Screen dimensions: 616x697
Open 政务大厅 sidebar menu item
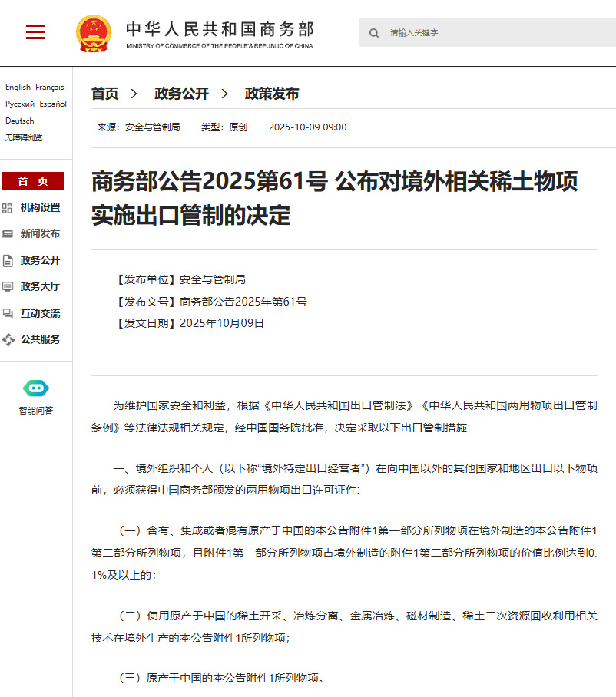(x=41, y=287)
